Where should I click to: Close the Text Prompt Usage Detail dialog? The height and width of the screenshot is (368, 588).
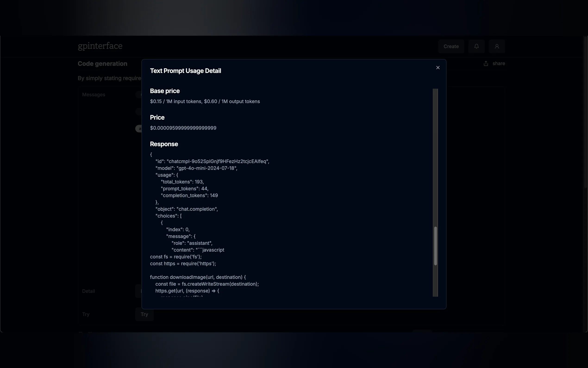tap(438, 68)
